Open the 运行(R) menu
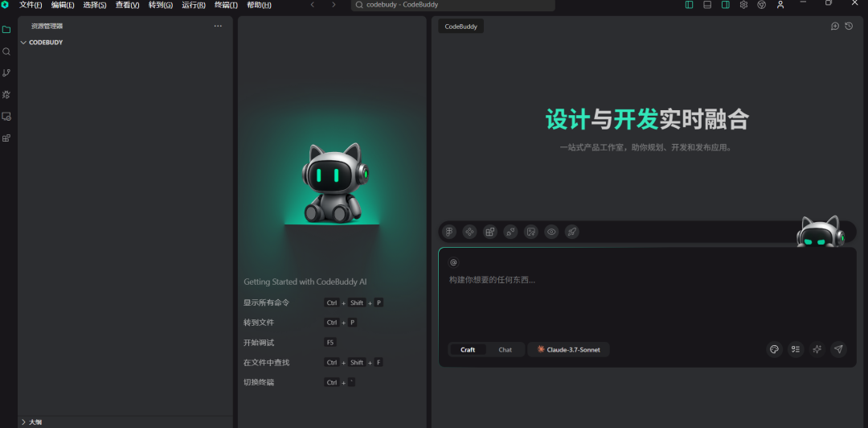This screenshot has height=428, width=868. [194, 5]
